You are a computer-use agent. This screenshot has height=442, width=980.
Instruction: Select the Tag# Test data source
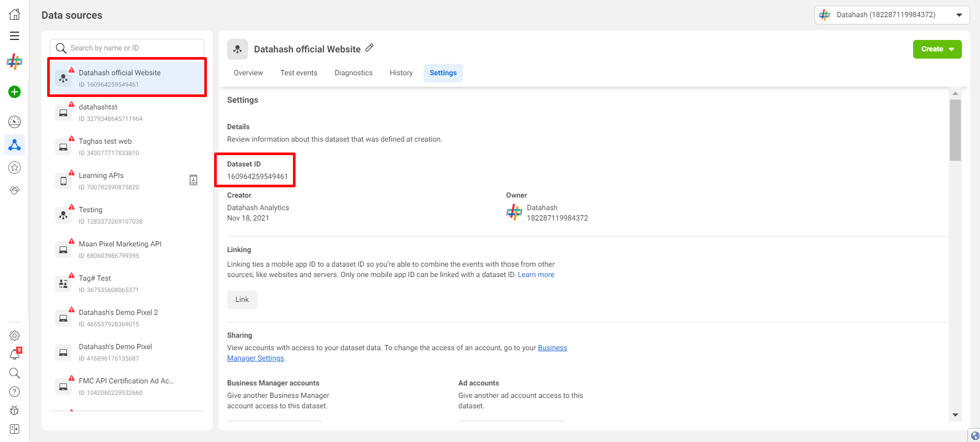(127, 283)
